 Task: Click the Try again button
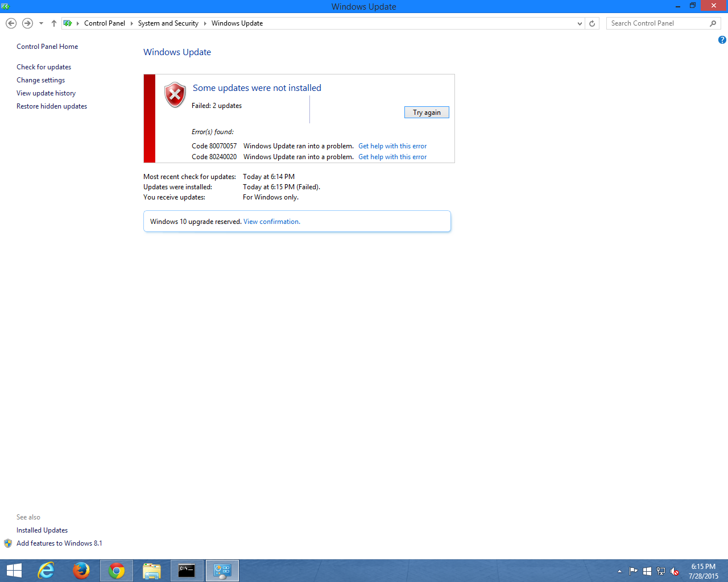427,113
